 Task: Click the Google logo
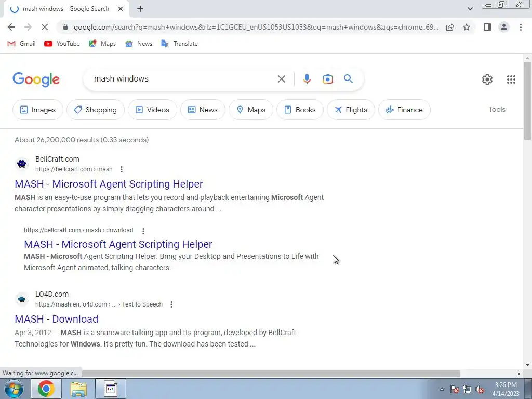point(36,79)
